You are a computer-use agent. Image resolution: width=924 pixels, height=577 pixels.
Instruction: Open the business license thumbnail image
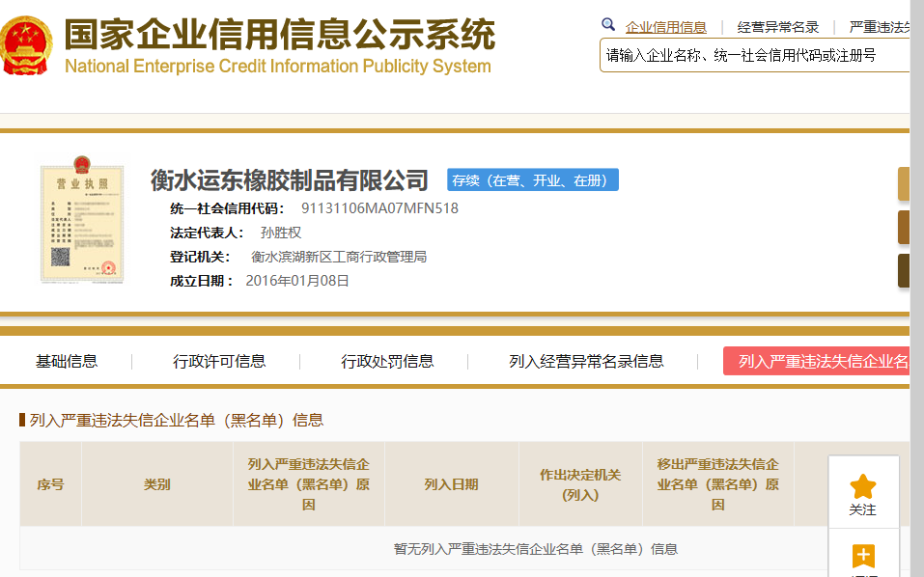tap(81, 219)
